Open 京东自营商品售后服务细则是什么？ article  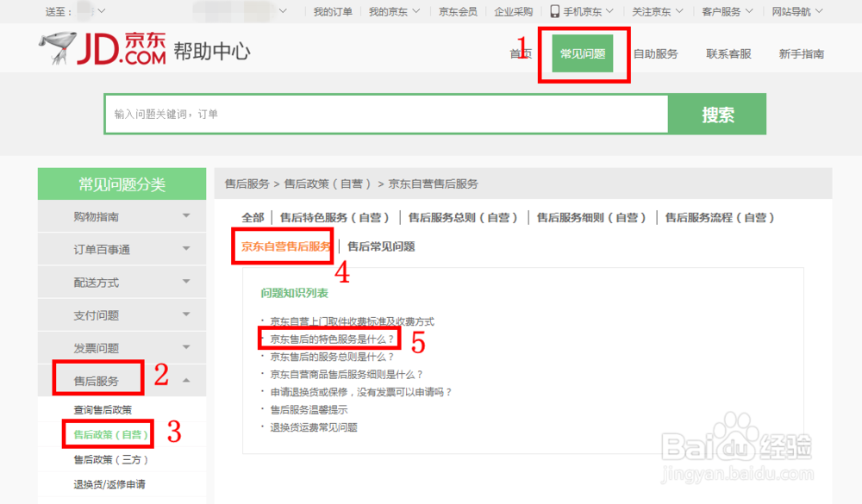pos(347,374)
